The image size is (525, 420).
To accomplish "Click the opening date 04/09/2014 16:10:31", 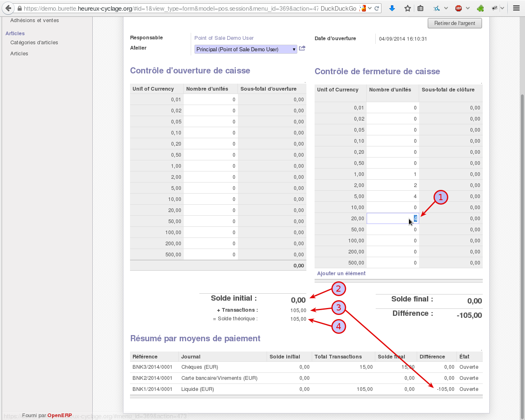I will pyautogui.click(x=403, y=39).
